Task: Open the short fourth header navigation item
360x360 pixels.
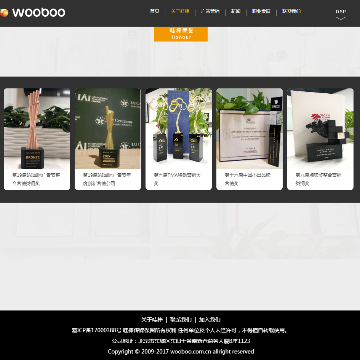Action: [235, 11]
